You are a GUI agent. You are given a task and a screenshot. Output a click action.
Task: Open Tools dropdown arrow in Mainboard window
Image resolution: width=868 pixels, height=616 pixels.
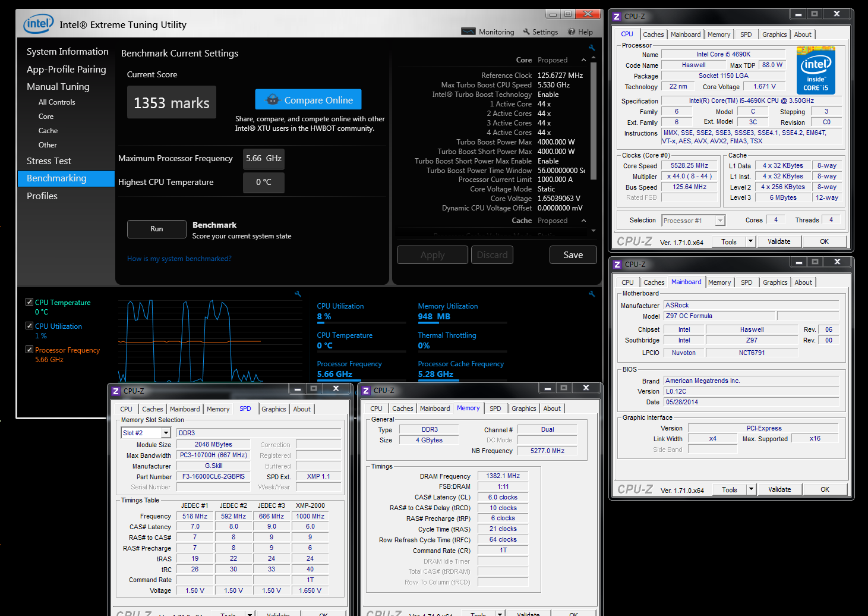coord(751,489)
